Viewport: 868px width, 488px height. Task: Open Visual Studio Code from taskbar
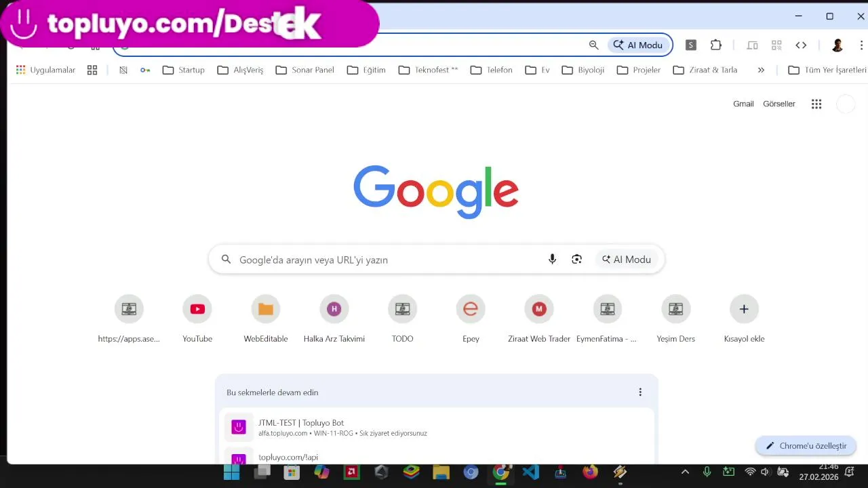[531, 472]
